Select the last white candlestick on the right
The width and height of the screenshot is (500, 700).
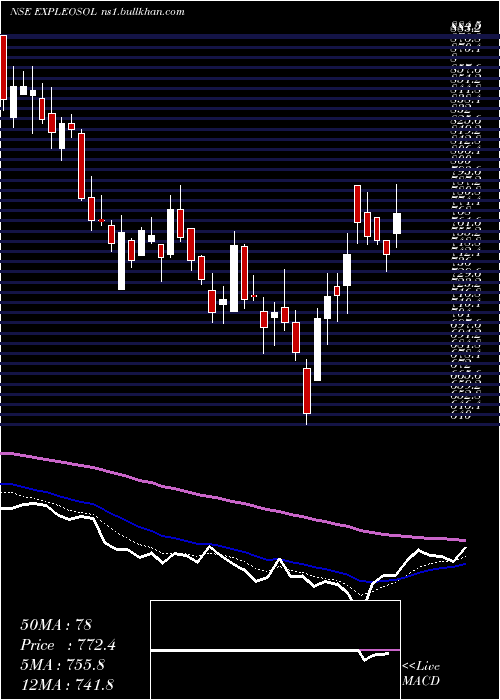(x=397, y=223)
